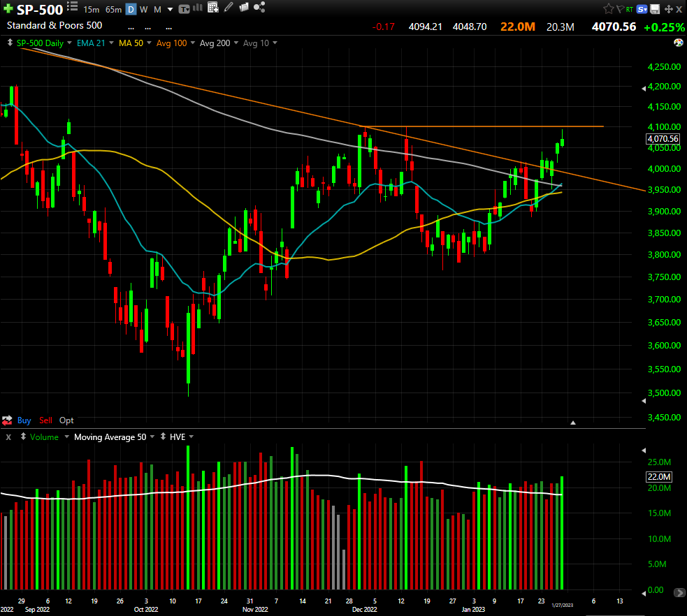Screen dimensions: 687x616
Task: Click the Sell link
Action: coord(45,420)
